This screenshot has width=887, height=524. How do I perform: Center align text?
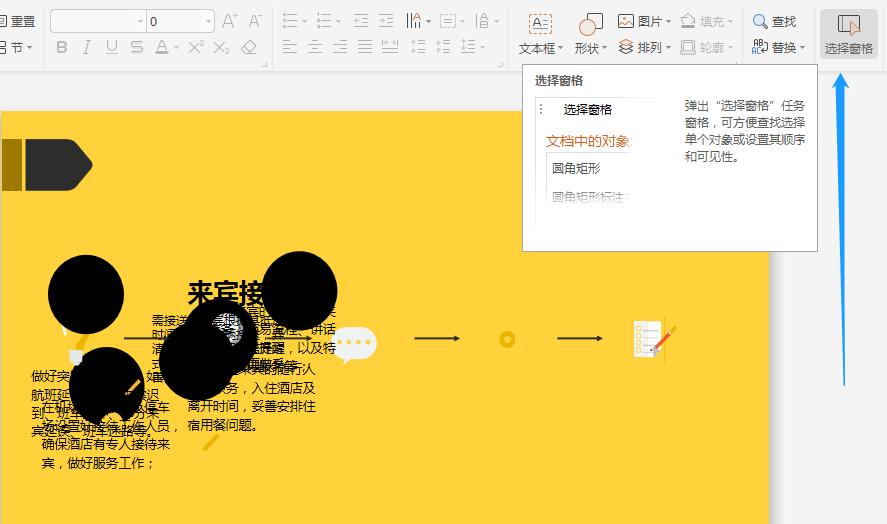coord(315,47)
